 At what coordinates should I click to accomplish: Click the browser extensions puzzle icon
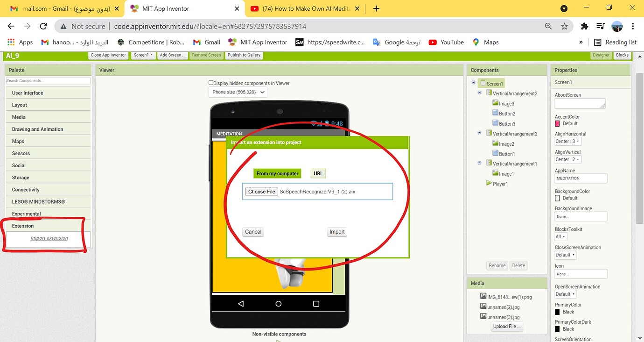(x=584, y=27)
